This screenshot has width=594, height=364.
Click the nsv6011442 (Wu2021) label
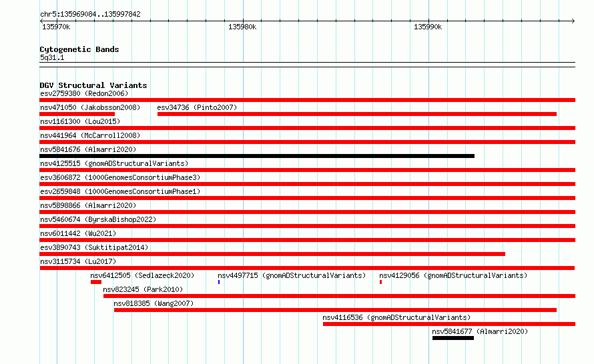click(78, 233)
